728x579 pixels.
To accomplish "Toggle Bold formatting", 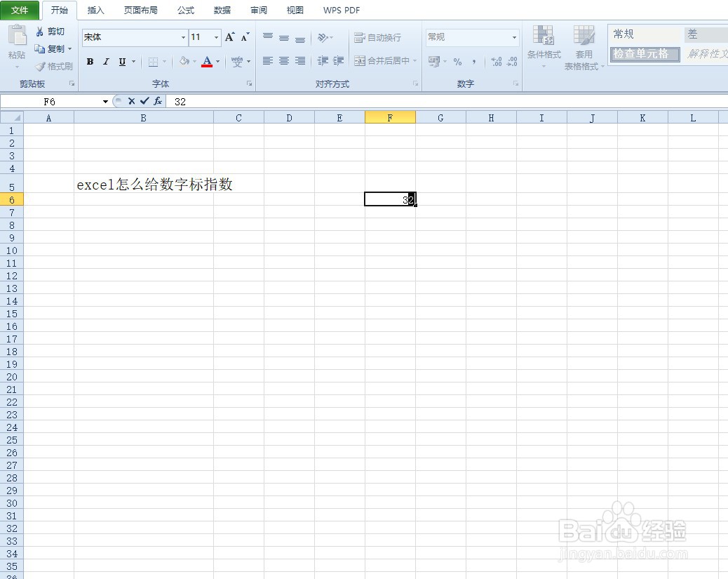I will (x=90, y=62).
